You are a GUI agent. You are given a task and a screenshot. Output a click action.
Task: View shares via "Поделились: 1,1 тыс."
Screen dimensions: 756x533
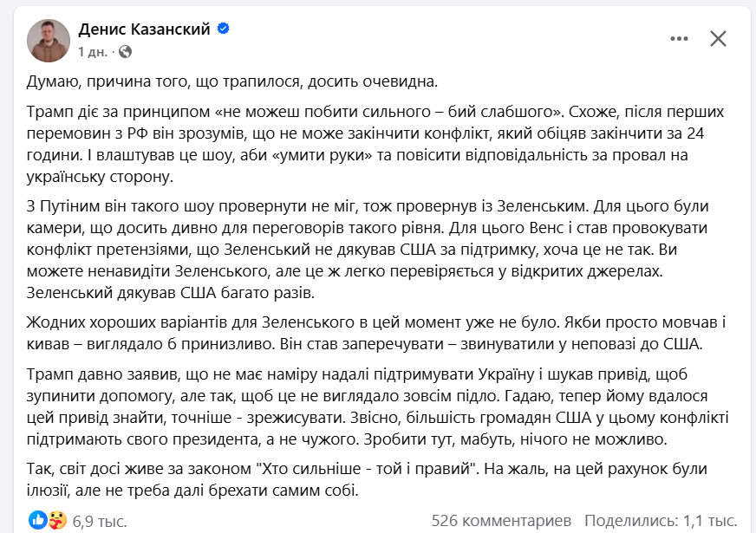click(660, 521)
